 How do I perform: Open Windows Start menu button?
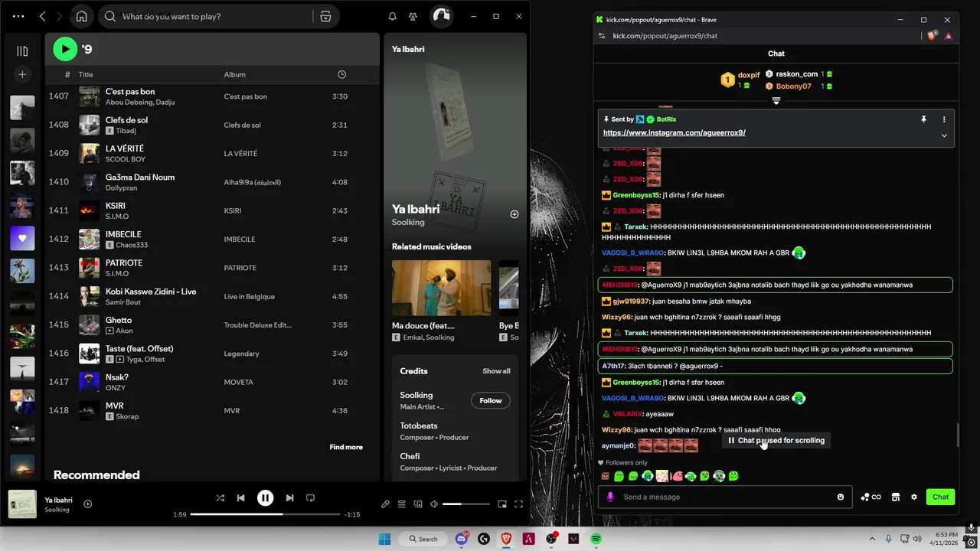pyautogui.click(x=384, y=539)
